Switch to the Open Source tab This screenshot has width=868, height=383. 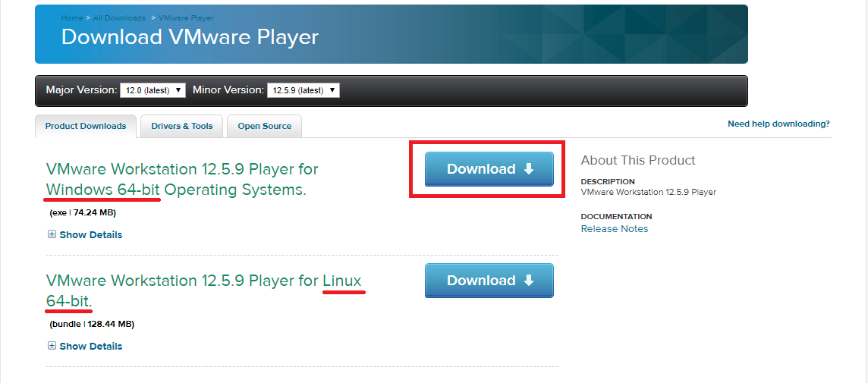pyautogui.click(x=264, y=126)
